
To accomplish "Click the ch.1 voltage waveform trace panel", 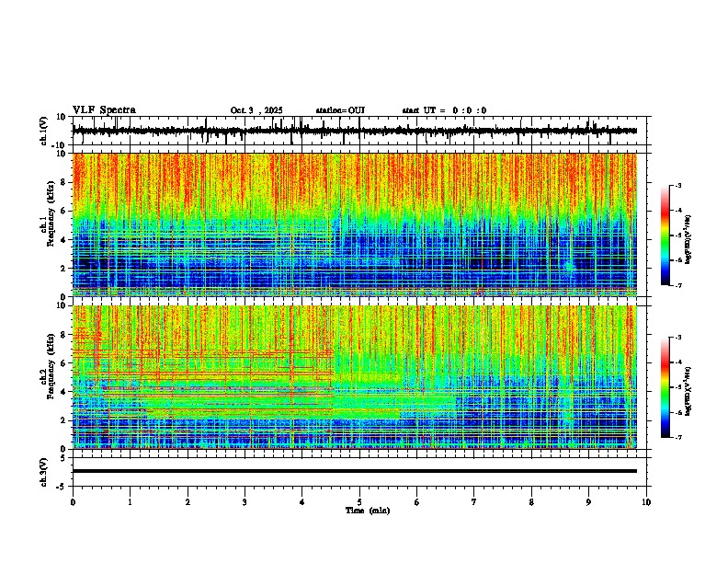I will [359, 131].
